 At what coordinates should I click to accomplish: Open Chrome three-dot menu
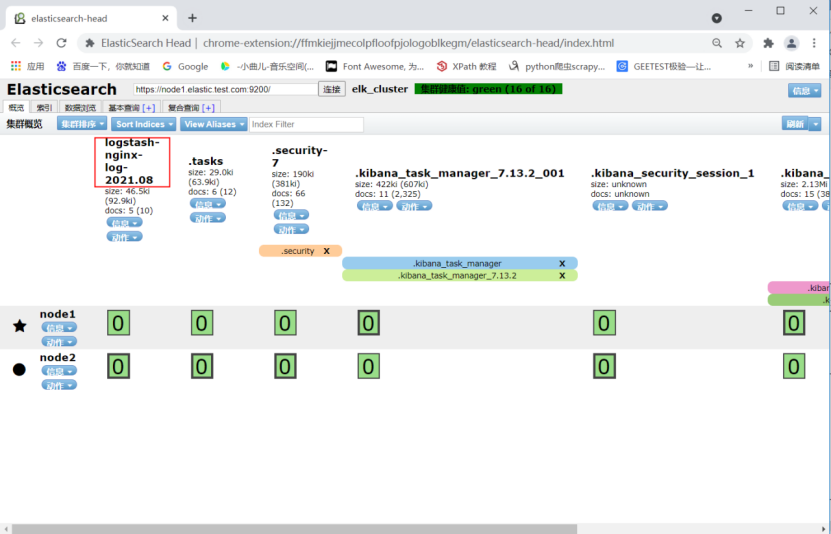click(814, 43)
